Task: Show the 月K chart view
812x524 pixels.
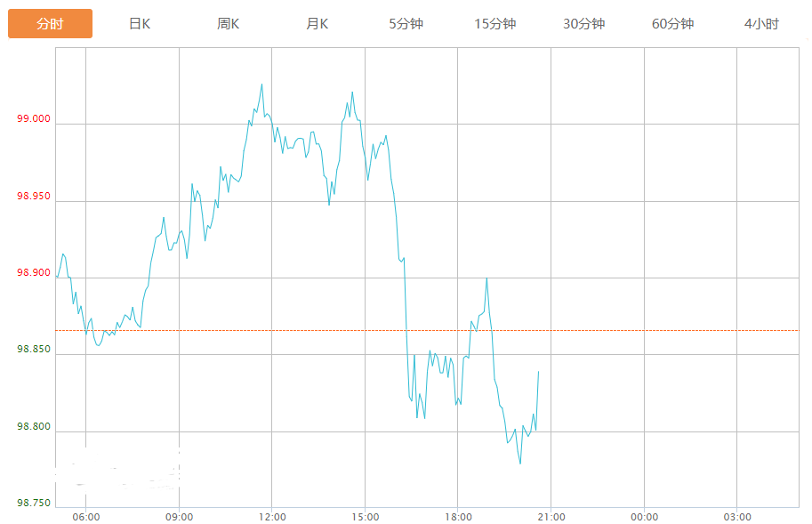Action: pyautogui.click(x=318, y=24)
